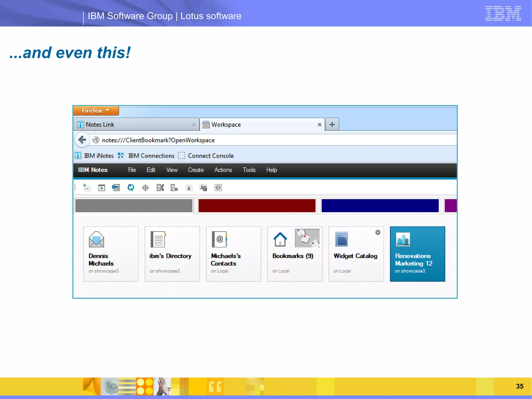
Task: Select the purple workspace page tab
Action: click(451, 206)
